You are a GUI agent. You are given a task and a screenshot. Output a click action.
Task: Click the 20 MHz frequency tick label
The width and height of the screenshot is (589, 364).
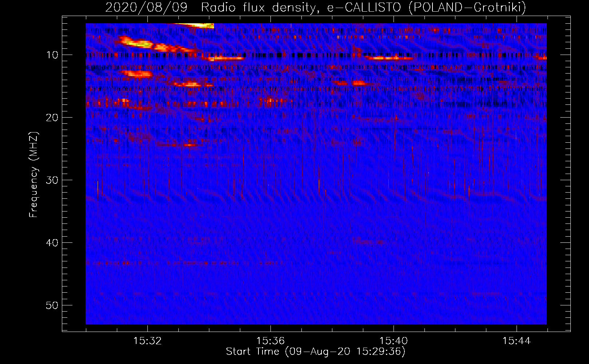52,118
